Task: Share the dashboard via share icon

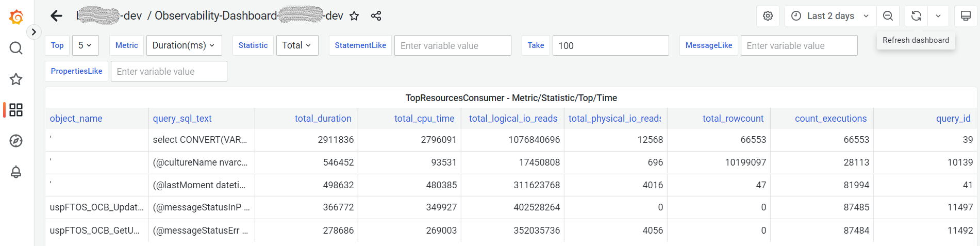Action: (x=376, y=16)
